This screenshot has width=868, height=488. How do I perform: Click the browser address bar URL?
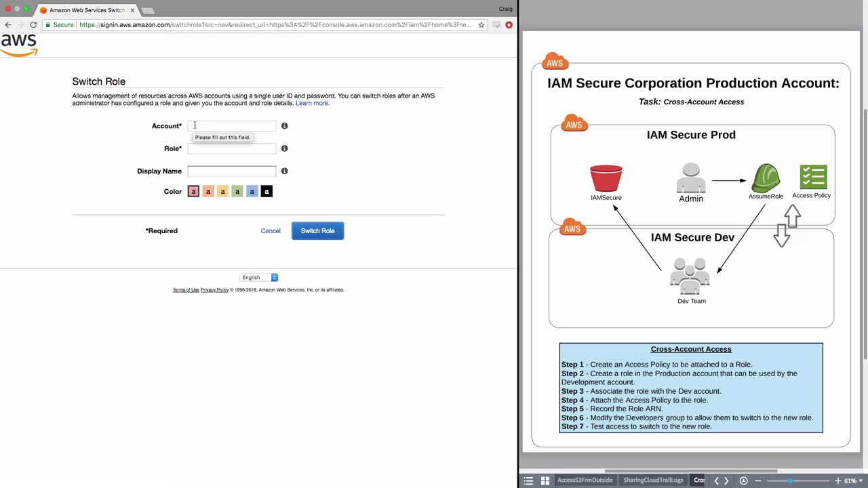pyautogui.click(x=275, y=25)
